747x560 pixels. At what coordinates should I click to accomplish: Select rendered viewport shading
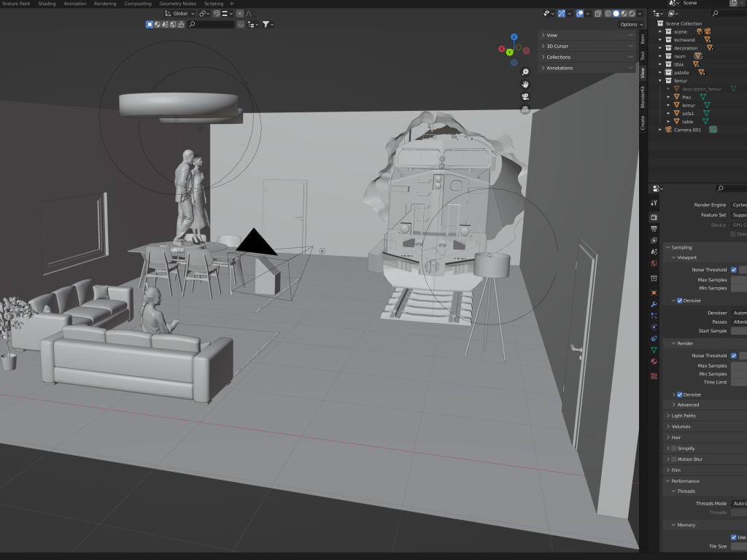pyautogui.click(x=632, y=13)
